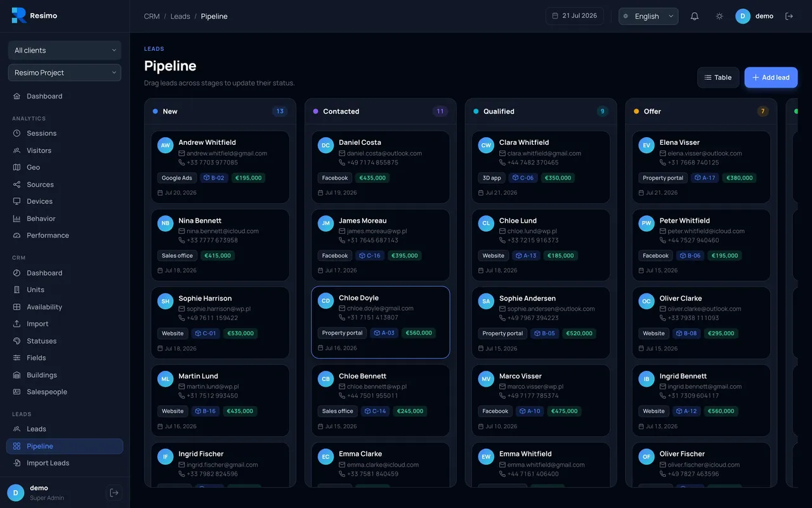The height and width of the screenshot is (508, 812).
Task: Open the English language dropdown
Action: [x=648, y=17]
